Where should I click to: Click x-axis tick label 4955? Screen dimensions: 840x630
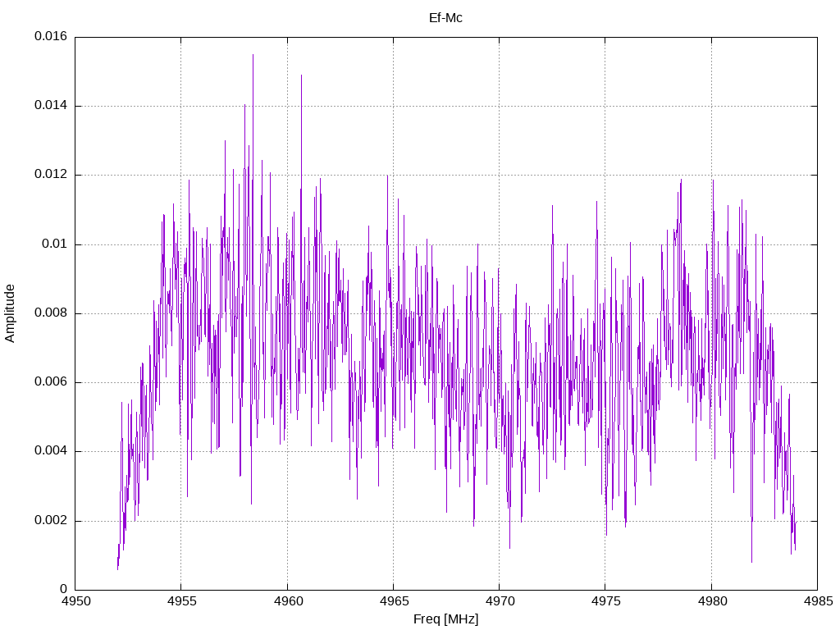(x=181, y=601)
